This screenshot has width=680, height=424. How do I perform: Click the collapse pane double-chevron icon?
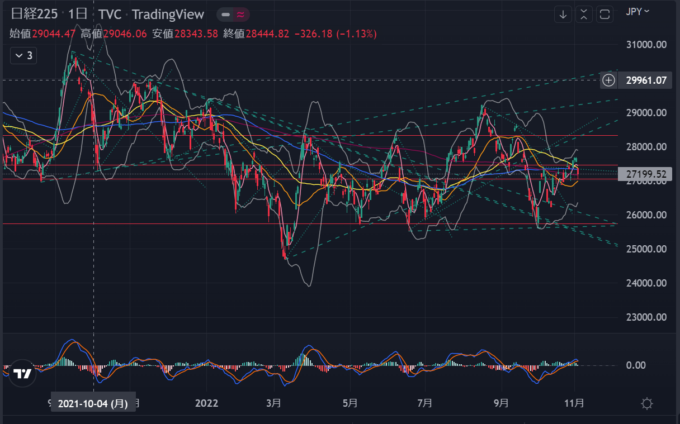(x=583, y=14)
